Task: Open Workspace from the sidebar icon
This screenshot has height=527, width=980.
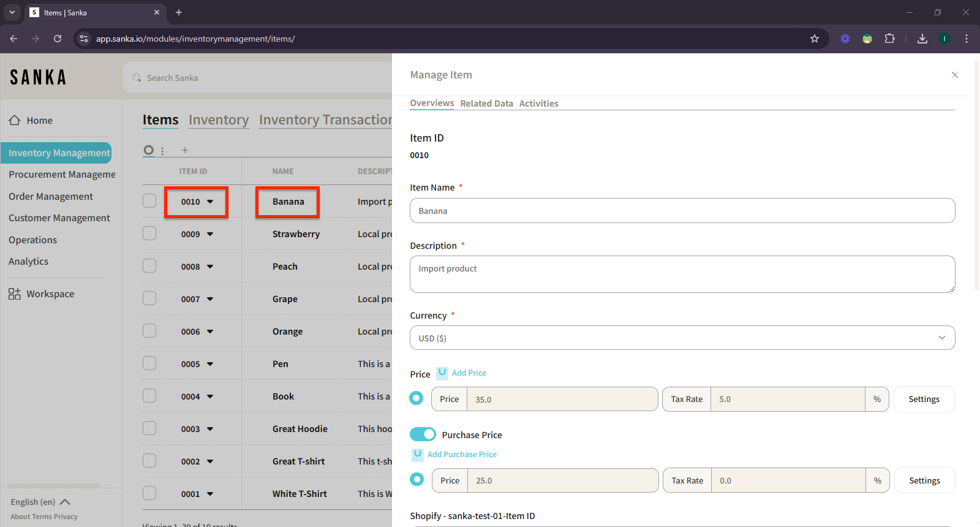Action: coord(15,294)
